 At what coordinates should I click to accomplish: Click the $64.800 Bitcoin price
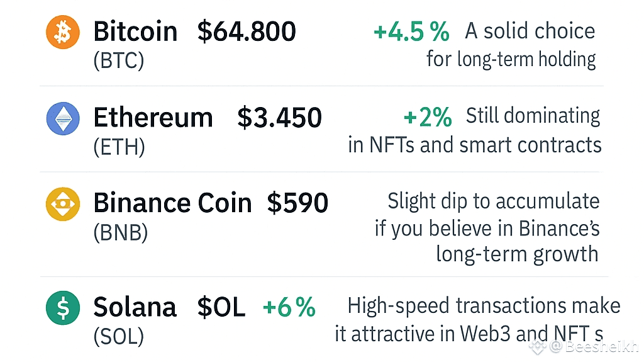247,31
